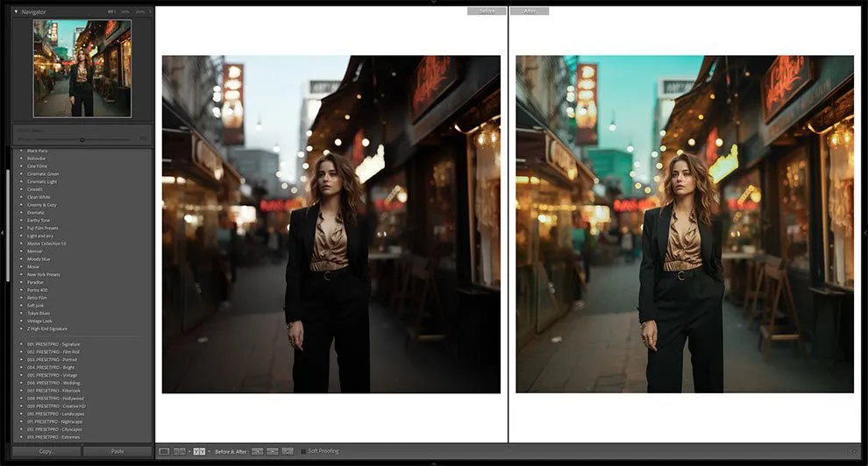
Task: Select the 100% zoom level in Navigator
Action: click(x=124, y=11)
